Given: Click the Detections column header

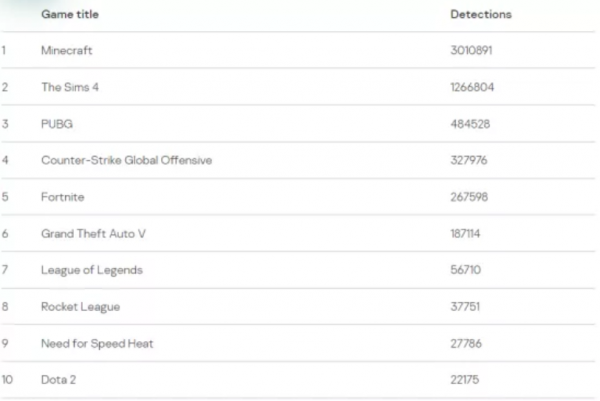Looking at the screenshot, I should (x=481, y=15).
